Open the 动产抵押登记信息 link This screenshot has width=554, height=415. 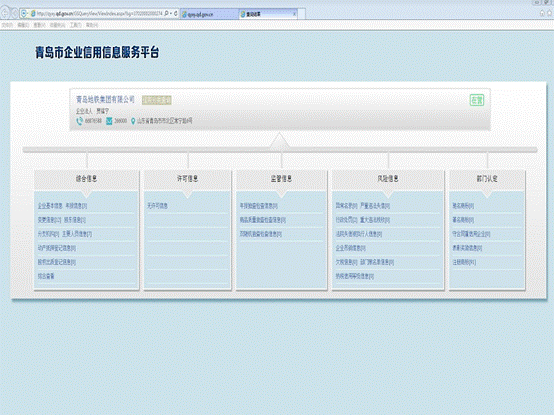click(57, 248)
